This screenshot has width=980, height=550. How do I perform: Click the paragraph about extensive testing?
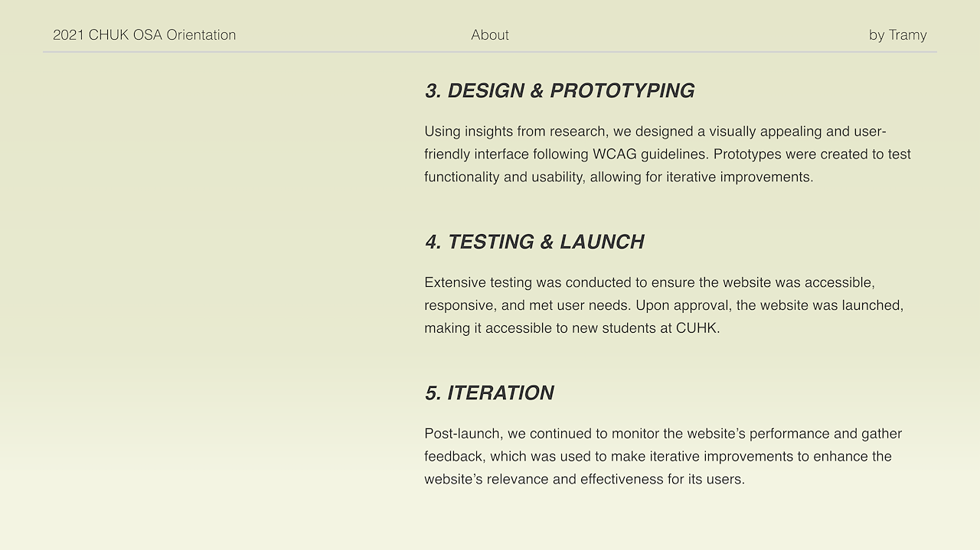664,305
